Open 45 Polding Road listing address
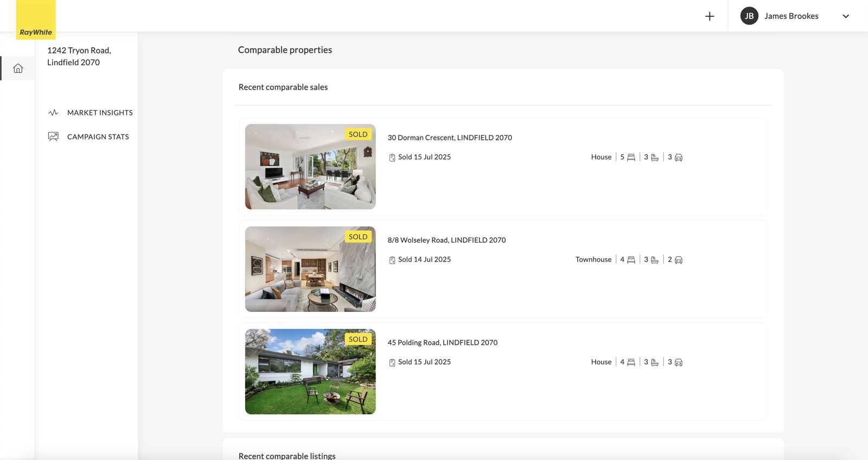Screen dimensions: 868x460 pyautogui.click(x=442, y=343)
